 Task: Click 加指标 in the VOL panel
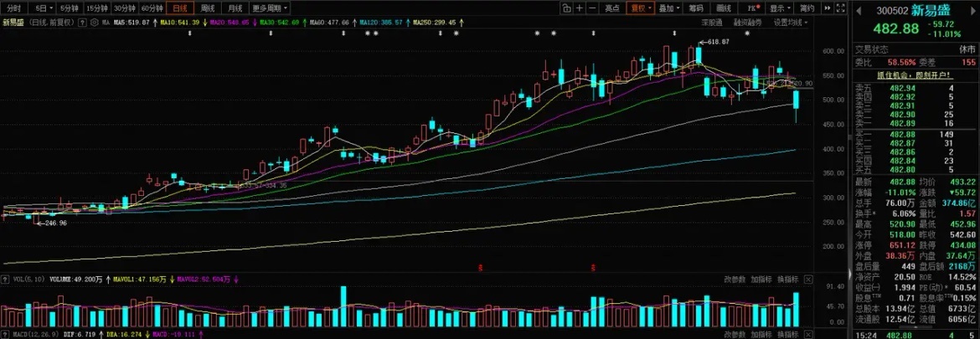pyautogui.click(x=760, y=279)
